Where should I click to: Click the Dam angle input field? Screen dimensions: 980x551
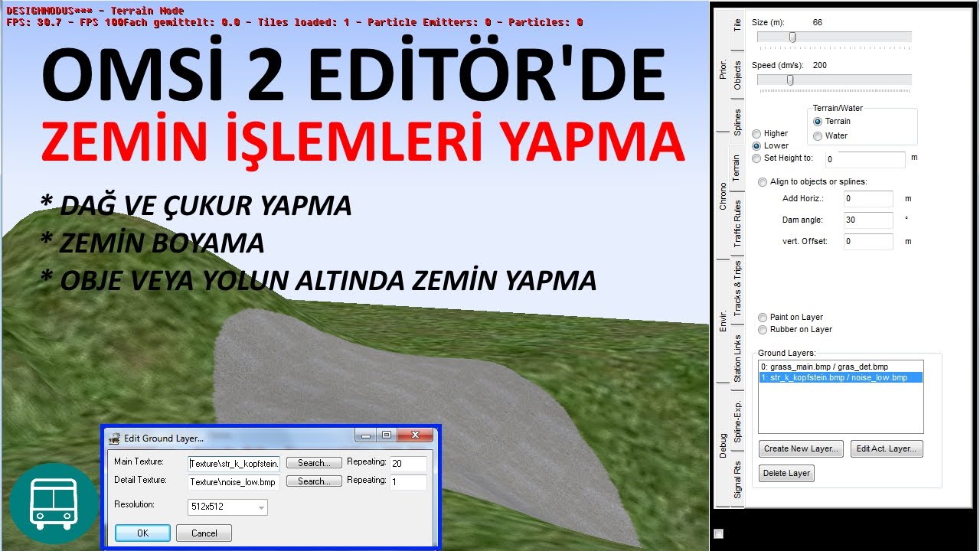click(868, 220)
